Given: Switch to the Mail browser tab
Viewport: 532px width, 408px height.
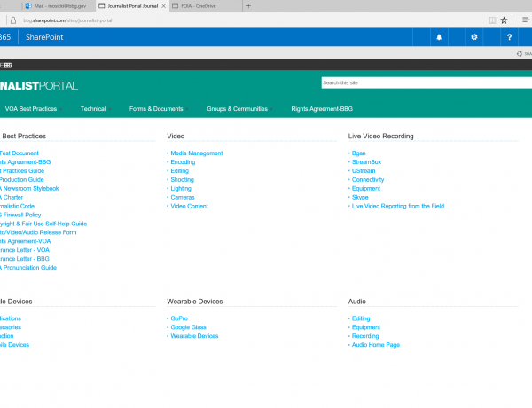Looking at the screenshot, I should click(x=57, y=6).
